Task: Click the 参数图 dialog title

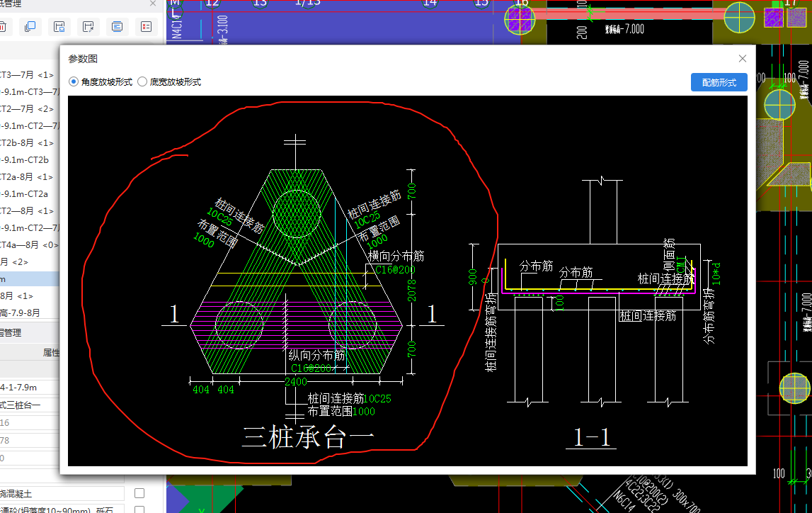Action: click(x=83, y=59)
